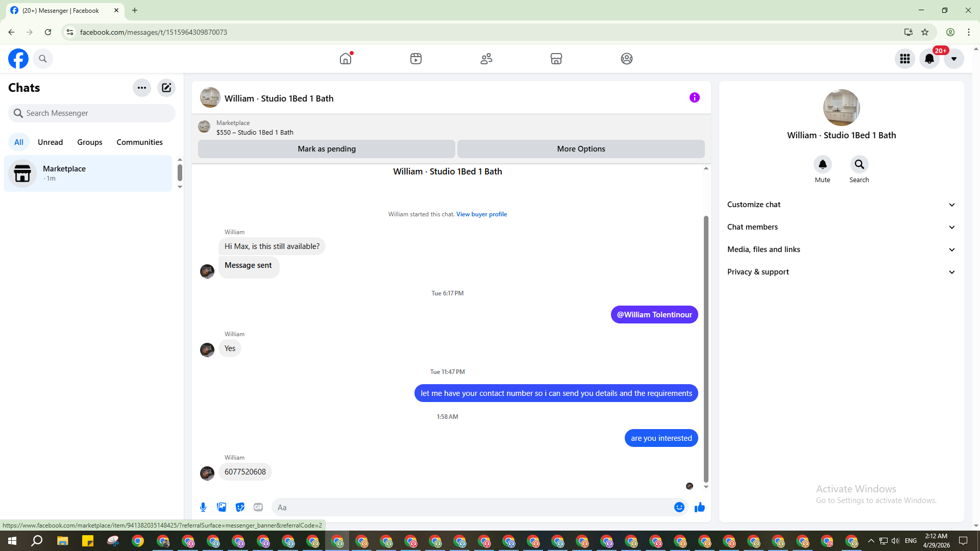Open the sticker picker icon

(240, 507)
